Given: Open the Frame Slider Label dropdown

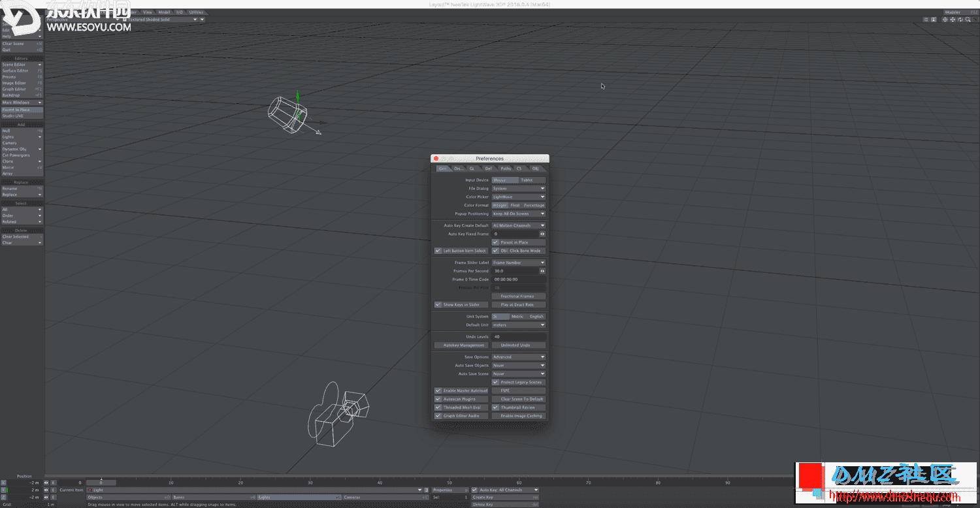Looking at the screenshot, I should tap(519, 262).
